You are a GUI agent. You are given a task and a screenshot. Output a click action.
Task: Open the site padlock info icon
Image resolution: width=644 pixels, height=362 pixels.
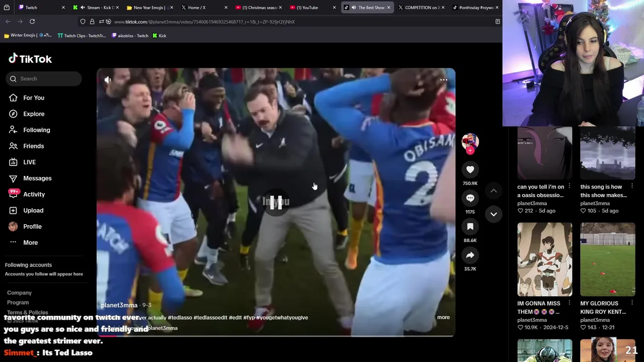coord(92,22)
